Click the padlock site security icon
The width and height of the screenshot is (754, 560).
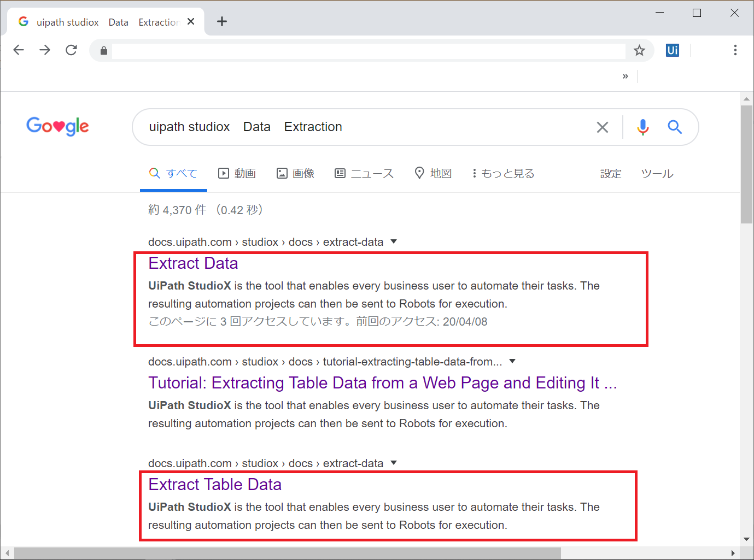(x=104, y=51)
